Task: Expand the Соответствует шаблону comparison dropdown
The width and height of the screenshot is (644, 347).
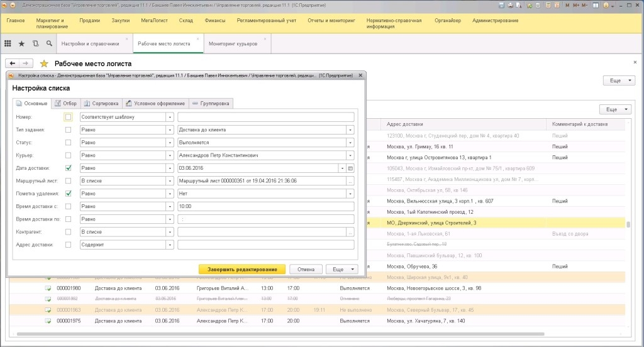Action: tap(170, 117)
